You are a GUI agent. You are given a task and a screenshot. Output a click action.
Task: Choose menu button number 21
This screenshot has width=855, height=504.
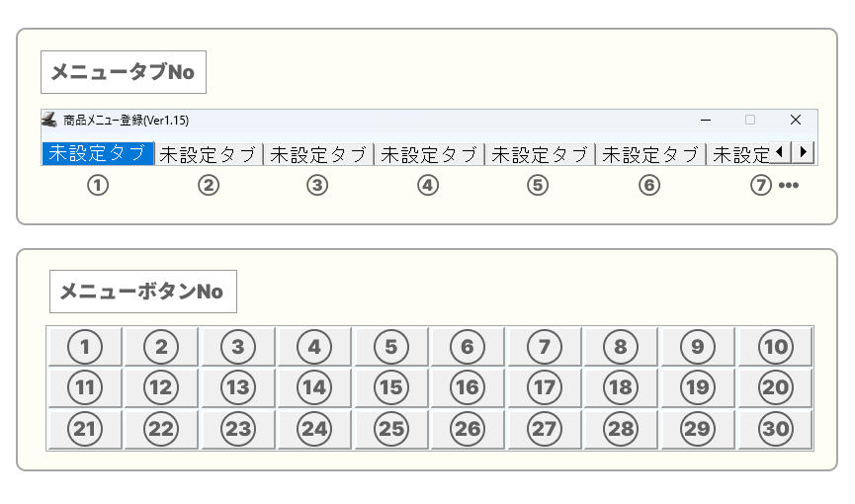click(x=85, y=429)
